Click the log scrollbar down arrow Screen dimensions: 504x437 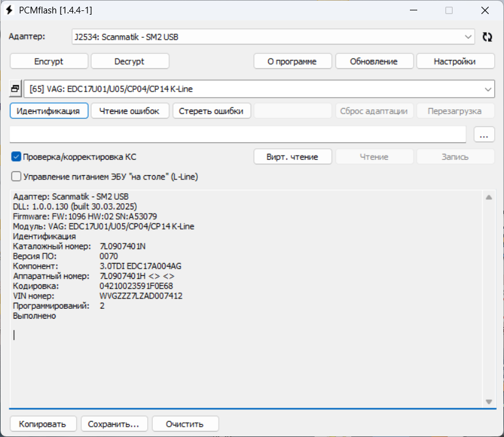pyautogui.click(x=488, y=402)
